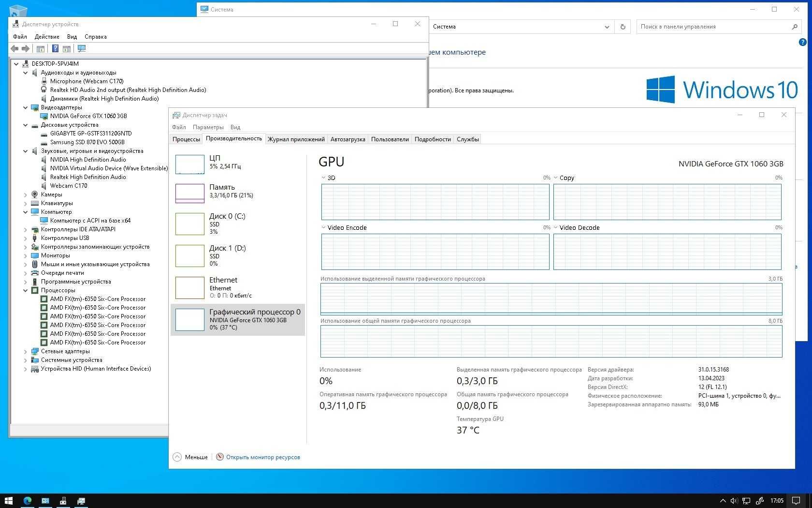The image size is (812, 508).
Task: Click the first AMD FX(tm)-6350 Six-Core Processor
Action: 98,299
